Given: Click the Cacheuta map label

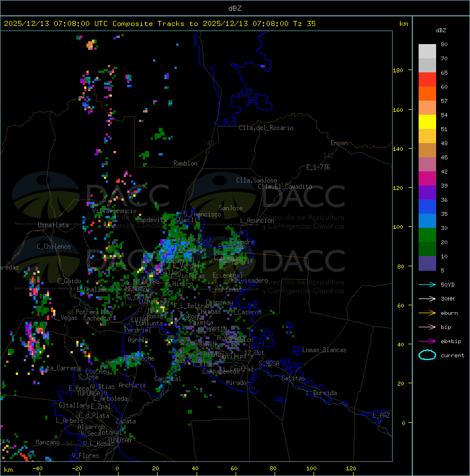Looking at the screenshot, I should pyautogui.click(x=97, y=318).
